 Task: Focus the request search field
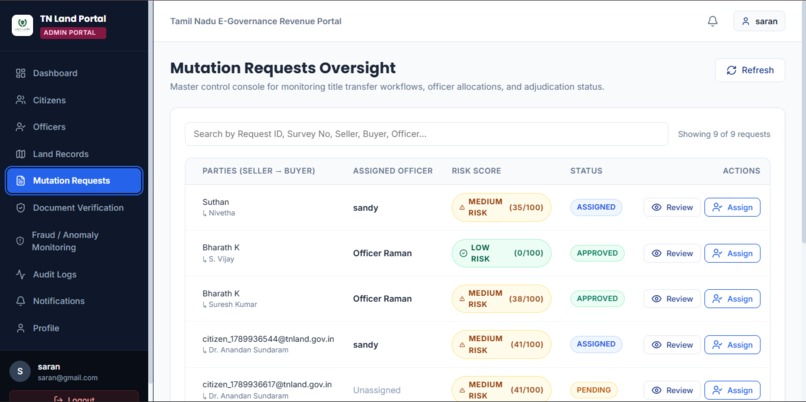click(426, 134)
